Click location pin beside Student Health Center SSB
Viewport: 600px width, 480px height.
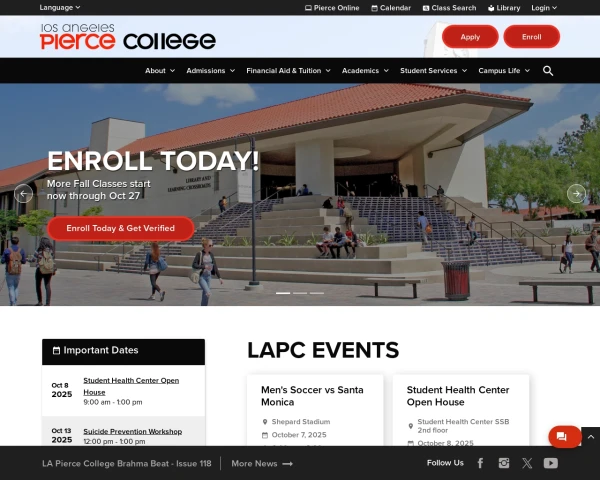(x=411, y=426)
